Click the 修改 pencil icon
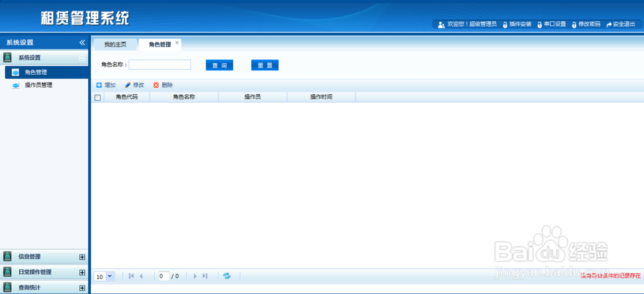Viewport: 644px width, 294px height. point(128,85)
